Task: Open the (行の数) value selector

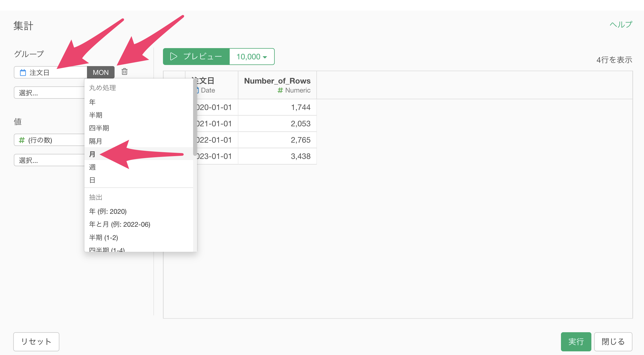Action: [49, 140]
